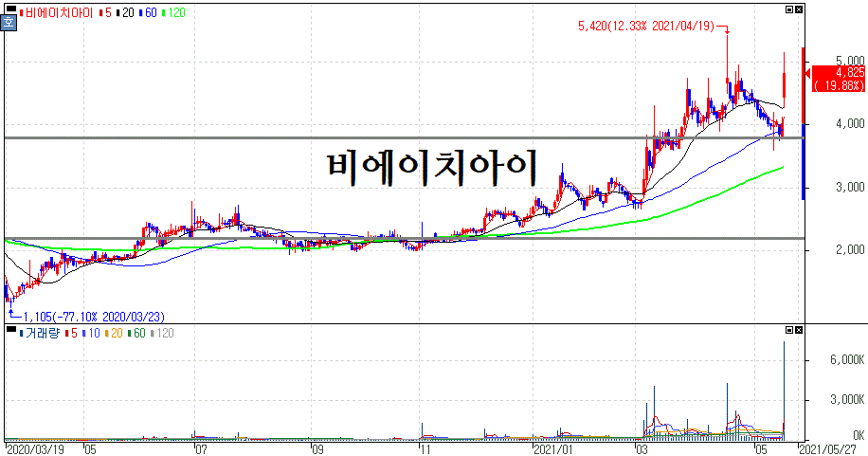Image resolution: width=868 pixels, height=456 pixels.
Task: Maximize the volume (거래량) panel
Action: (789, 330)
